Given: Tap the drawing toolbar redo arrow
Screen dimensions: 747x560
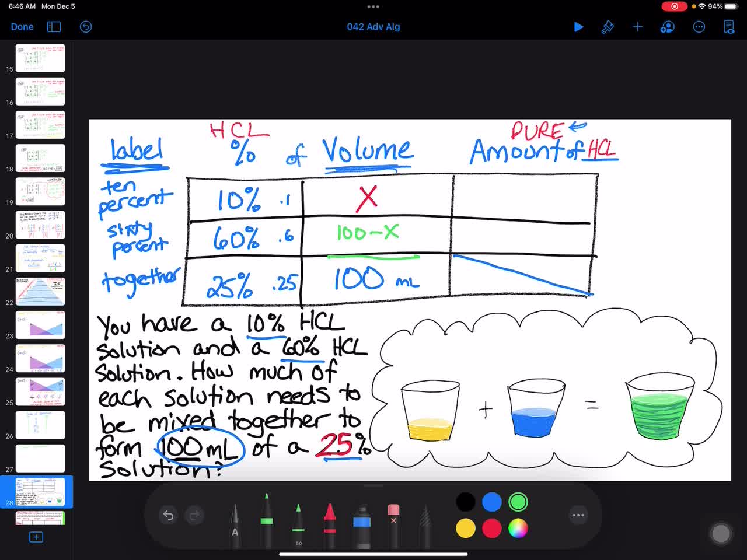Looking at the screenshot, I should (194, 515).
